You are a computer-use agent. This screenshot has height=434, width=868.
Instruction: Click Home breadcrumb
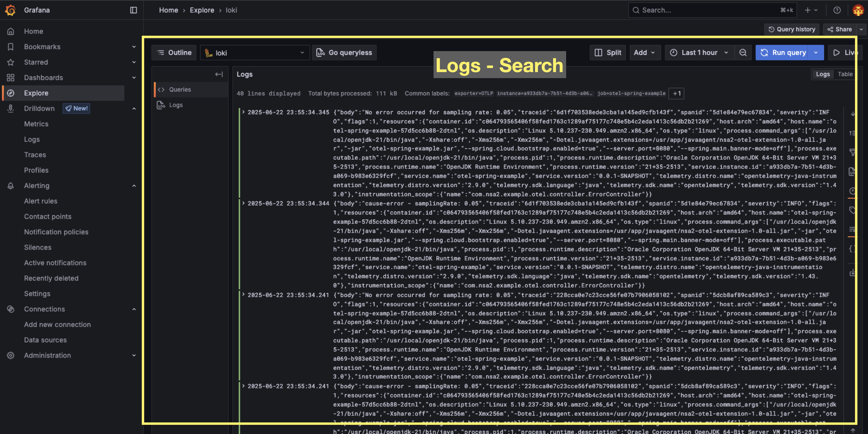[x=169, y=10]
